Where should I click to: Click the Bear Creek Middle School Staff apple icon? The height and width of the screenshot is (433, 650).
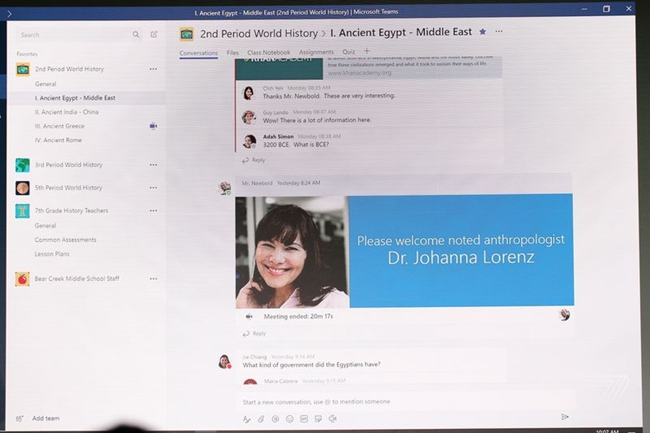click(x=23, y=279)
